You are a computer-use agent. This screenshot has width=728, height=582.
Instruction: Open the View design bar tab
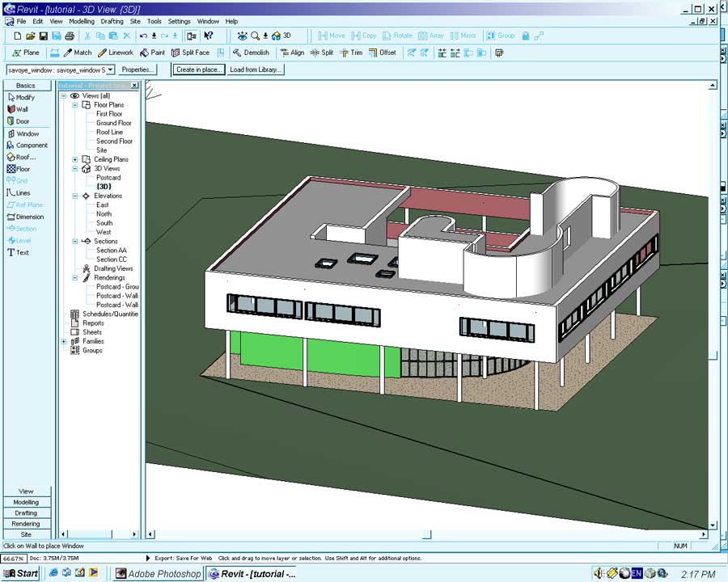point(27,491)
